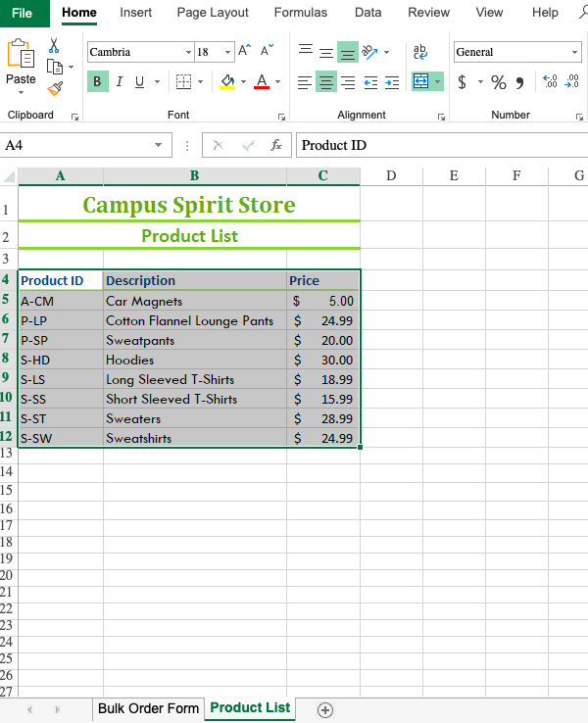This screenshot has width=588, height=723.
Task: Click the Paste clipboard icon
Action: coord(21,54)
